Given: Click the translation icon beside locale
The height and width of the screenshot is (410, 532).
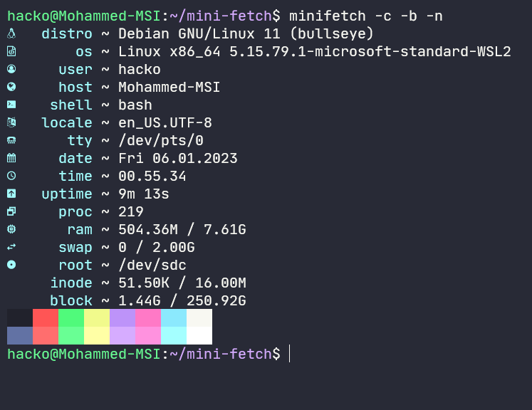Looking at the screenshot, I should [x=11, y=122].
